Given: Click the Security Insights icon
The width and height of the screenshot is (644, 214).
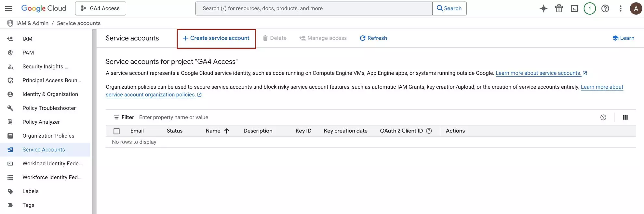Looking at the screenshot, I should point(10,67).
